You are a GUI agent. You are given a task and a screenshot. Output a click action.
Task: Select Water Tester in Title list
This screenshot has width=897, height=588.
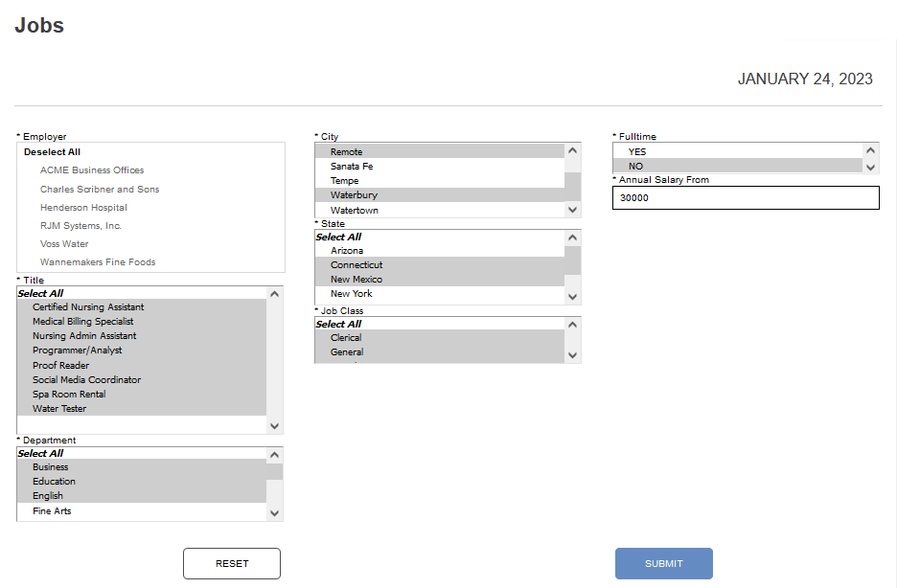coord(59,409)
